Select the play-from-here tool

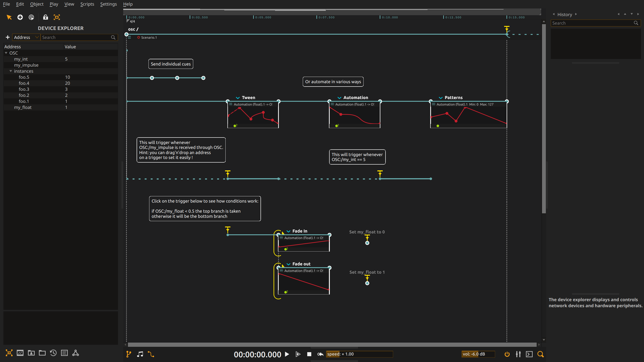point(31,17)
